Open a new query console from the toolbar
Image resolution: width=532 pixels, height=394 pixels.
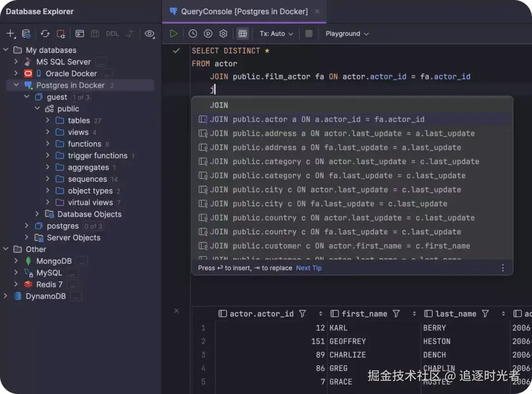[x=79, y=33]
